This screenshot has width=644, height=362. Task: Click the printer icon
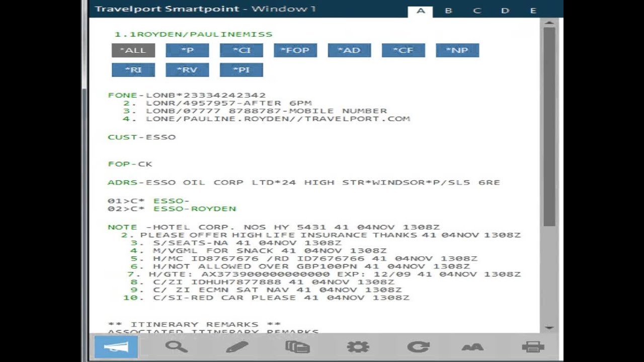coord(533,346)
